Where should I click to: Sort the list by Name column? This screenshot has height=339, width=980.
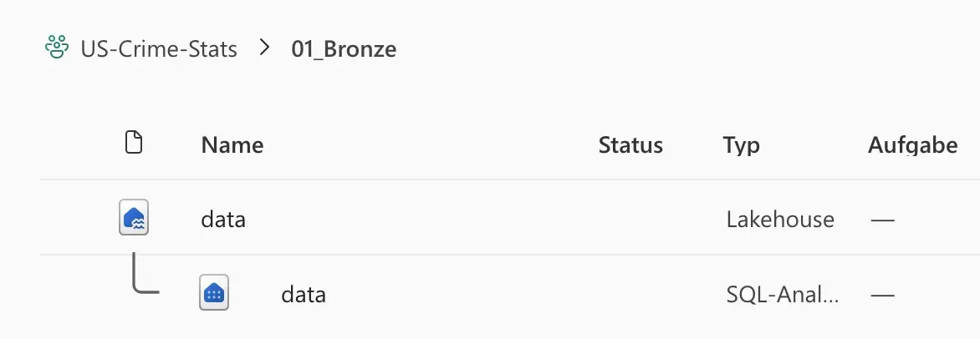point(232,145)
